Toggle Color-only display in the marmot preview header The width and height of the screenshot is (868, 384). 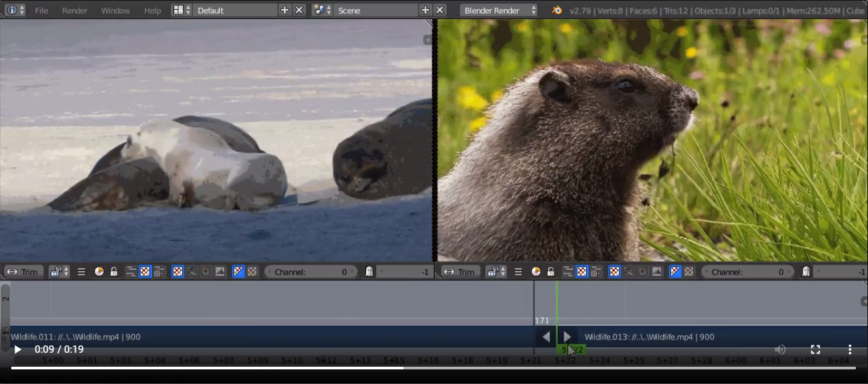click(x=689, y=272)
